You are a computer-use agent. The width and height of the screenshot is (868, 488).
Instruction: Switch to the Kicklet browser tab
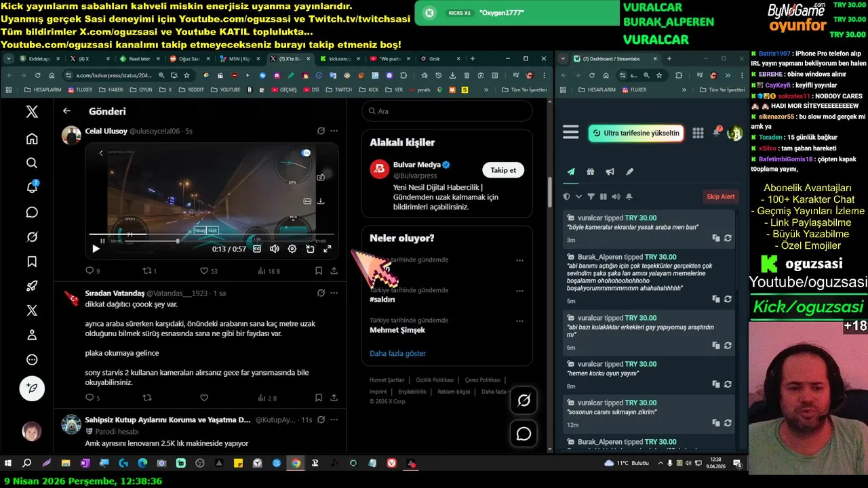click(39, 59)
